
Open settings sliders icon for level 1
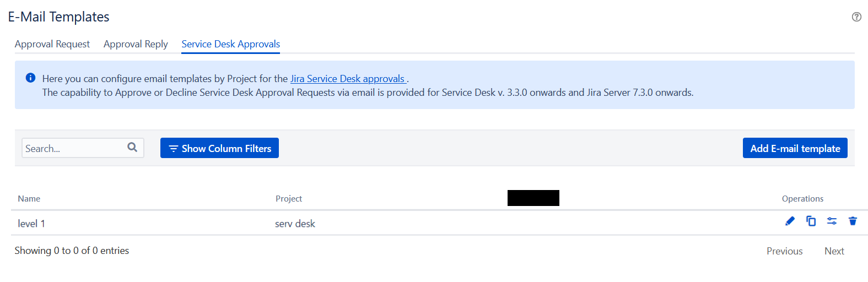point(832,221)
